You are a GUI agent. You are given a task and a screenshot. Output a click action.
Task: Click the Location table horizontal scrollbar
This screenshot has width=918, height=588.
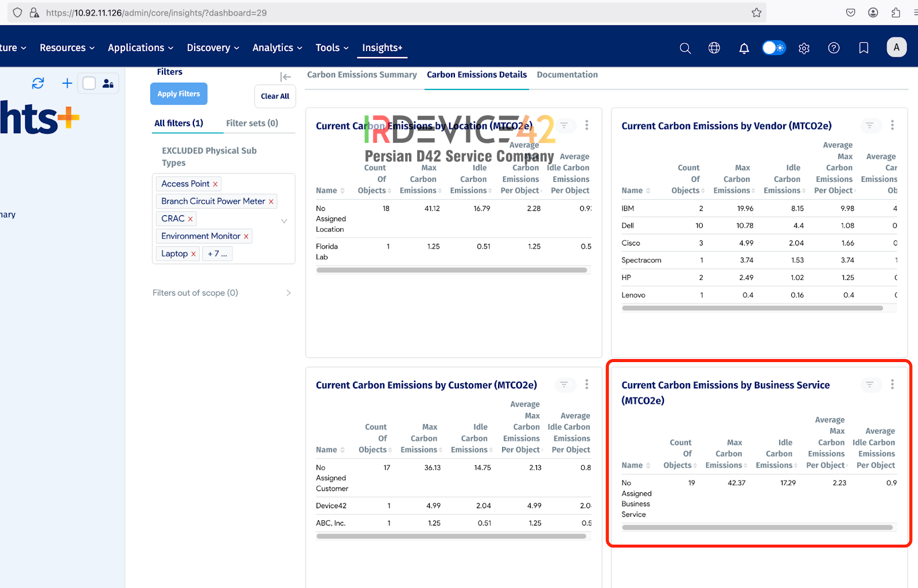452,270
